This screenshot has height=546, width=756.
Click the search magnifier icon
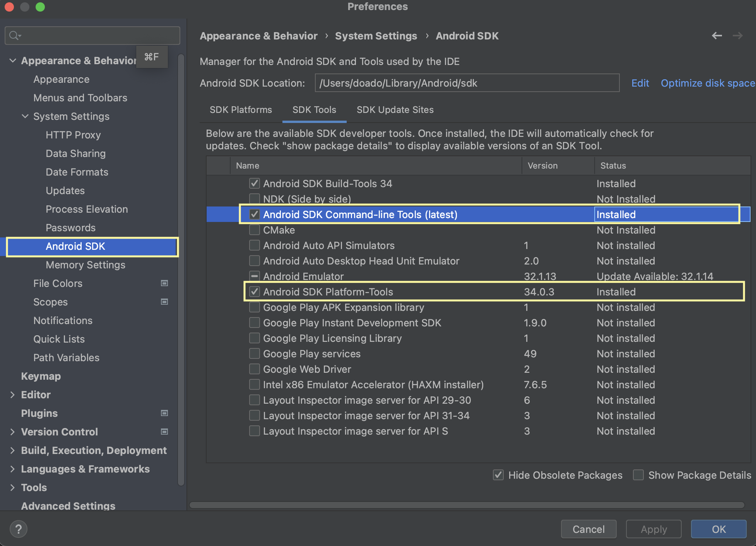[14, 36]
